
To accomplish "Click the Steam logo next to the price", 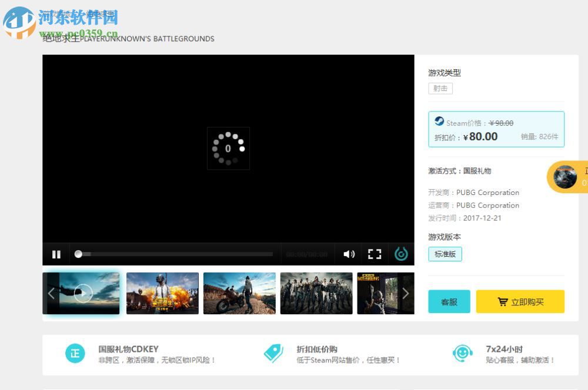I will [x=438, y=122].
